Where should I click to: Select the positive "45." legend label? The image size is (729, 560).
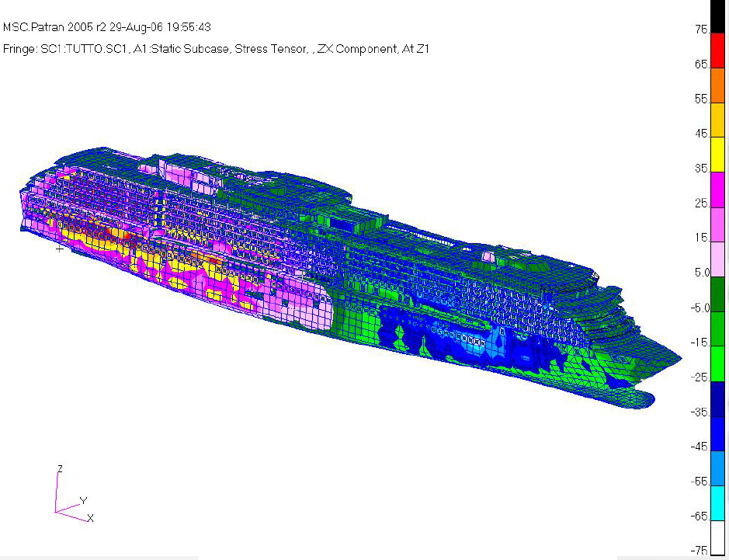[703, 134]
